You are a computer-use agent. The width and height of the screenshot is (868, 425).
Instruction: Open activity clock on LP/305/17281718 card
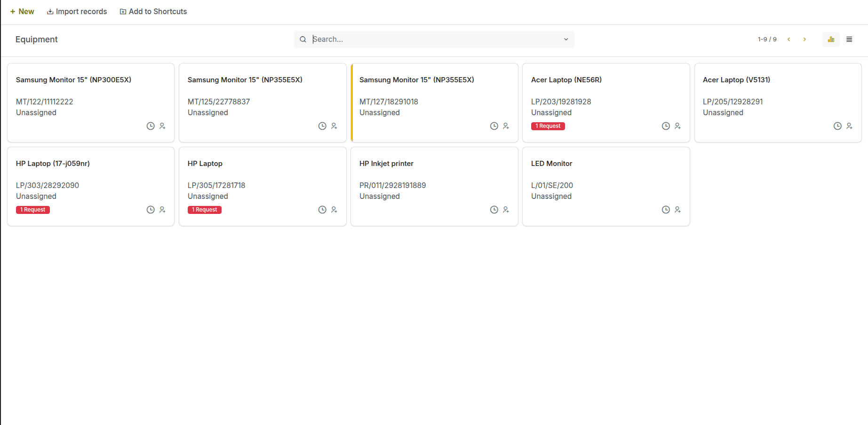coord(322,210)
